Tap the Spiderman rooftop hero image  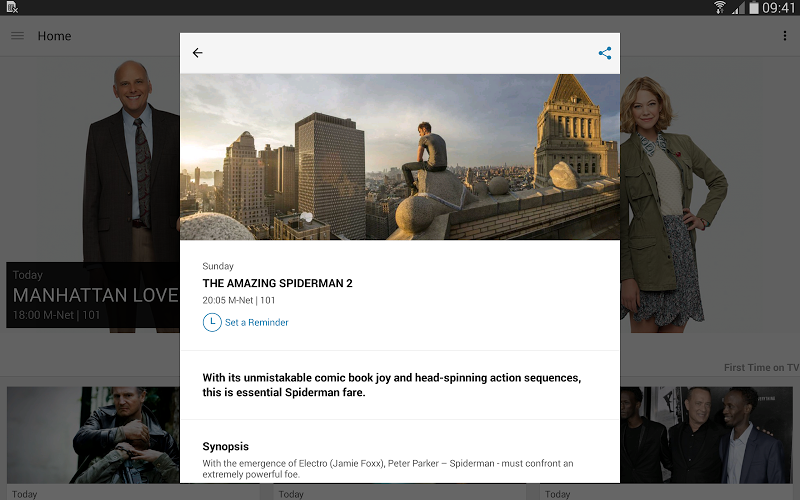pyautogui.click(x=400, y=156)
